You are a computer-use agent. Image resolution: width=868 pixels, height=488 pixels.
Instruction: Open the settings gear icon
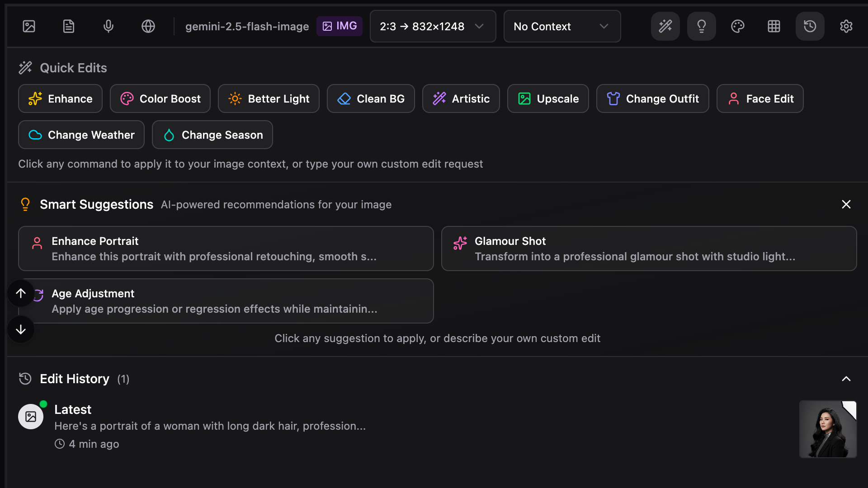pos(846,26)
